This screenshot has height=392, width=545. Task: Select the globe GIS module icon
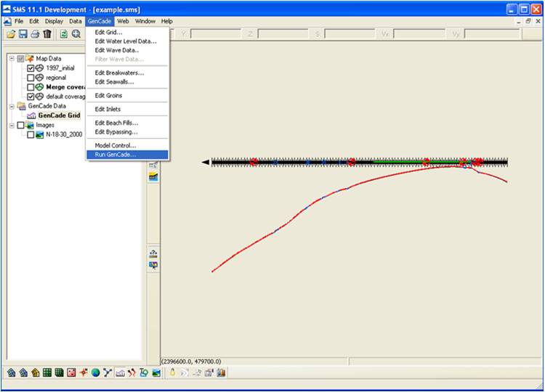pos(95,373)
